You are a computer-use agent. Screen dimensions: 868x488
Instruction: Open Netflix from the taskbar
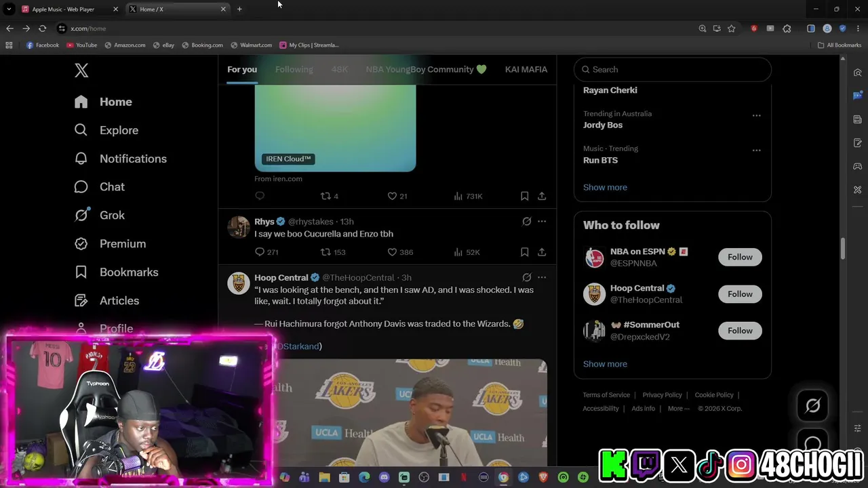(x=464, y=478)
